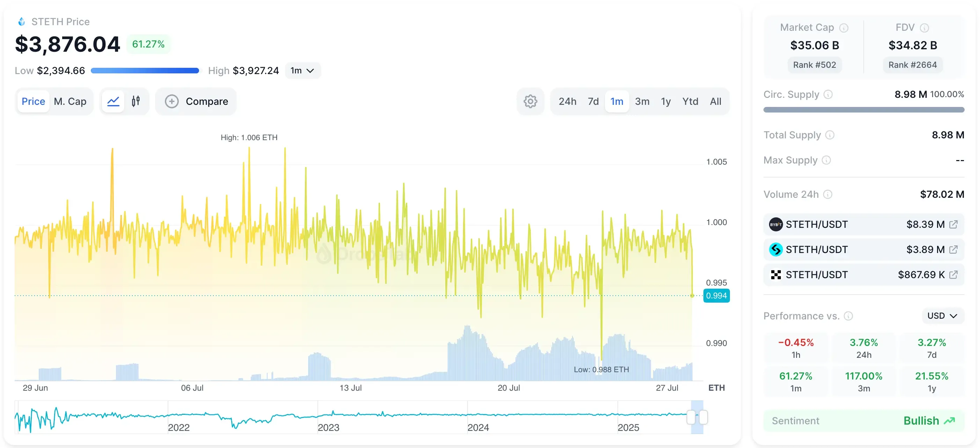This screenshot has height=448, width=980.
Task: Switch to candlestick chart view
Action: [x=136, y=101]
